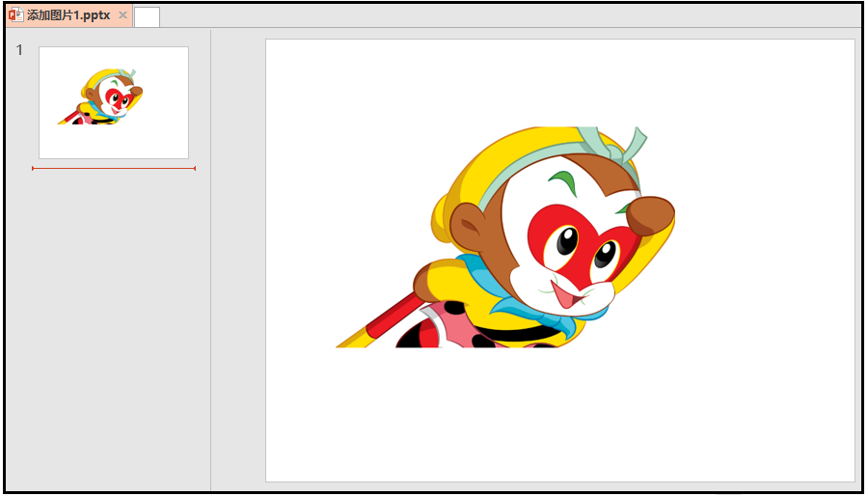The width and height of the screenshot is (868, 496).
Task: Click the monkey's right eye on the main slide
Action: pos(605,254)
